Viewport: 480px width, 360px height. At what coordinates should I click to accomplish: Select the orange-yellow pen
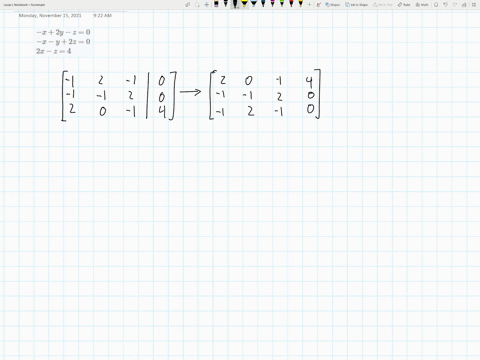300,4
